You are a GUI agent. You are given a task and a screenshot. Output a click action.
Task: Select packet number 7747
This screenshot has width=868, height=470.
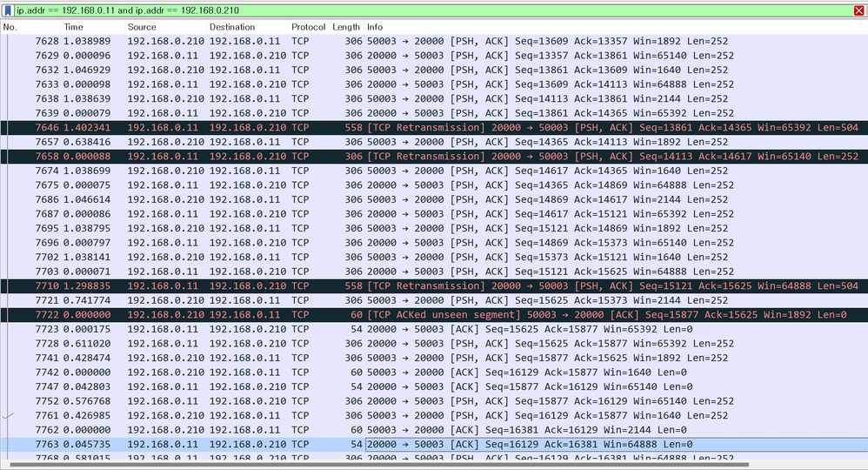point(434,386)
